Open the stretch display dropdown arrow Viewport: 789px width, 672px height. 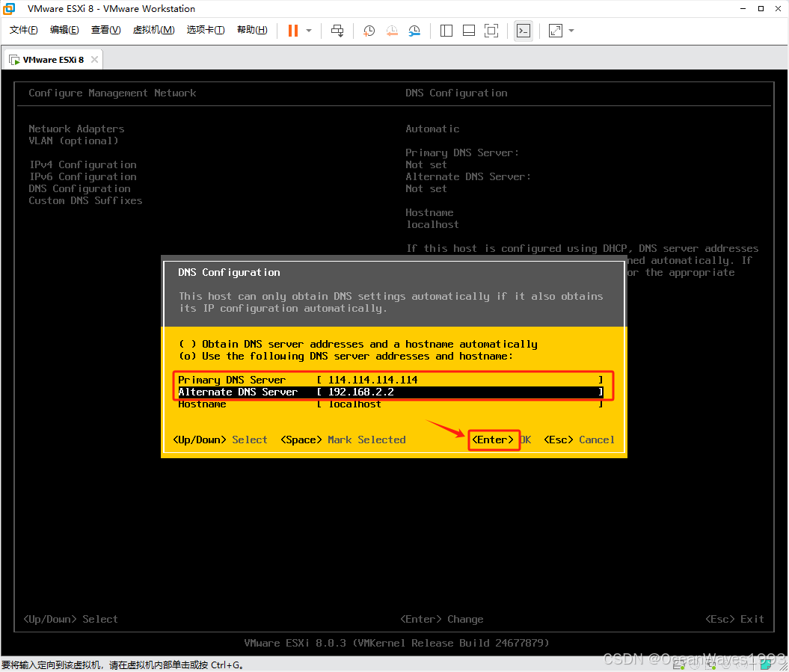coord(571,31)
